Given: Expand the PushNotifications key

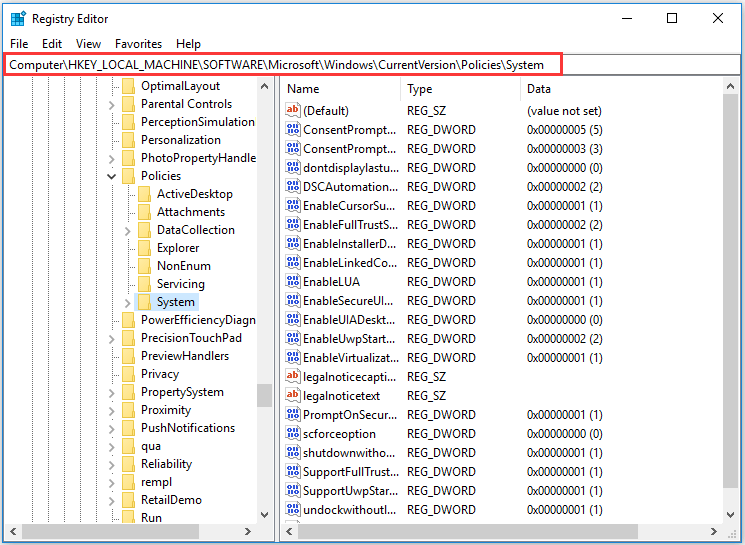Looking at the screenshot, I should click(x=112, y=429).
